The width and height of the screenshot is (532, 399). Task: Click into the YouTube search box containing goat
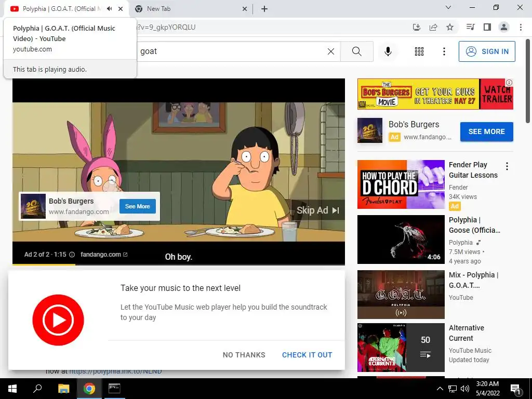click(x=231, y=51)
